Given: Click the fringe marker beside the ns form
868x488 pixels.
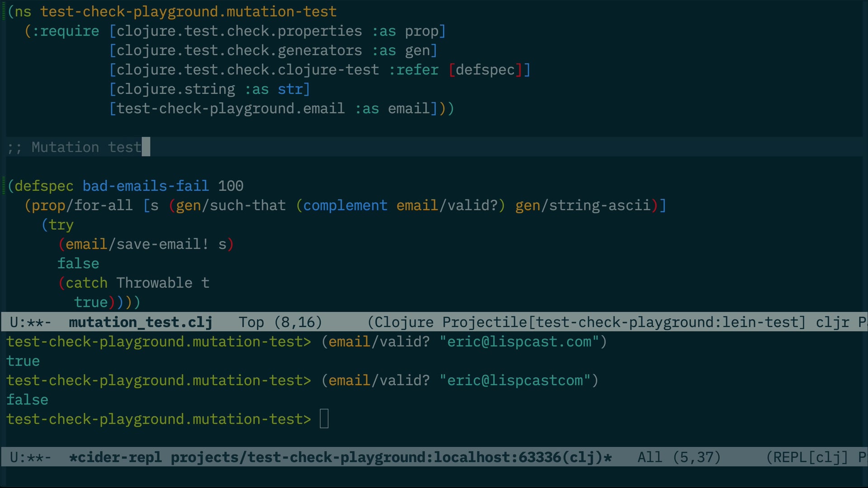Looking at the screenshot, I should (4, 11).
